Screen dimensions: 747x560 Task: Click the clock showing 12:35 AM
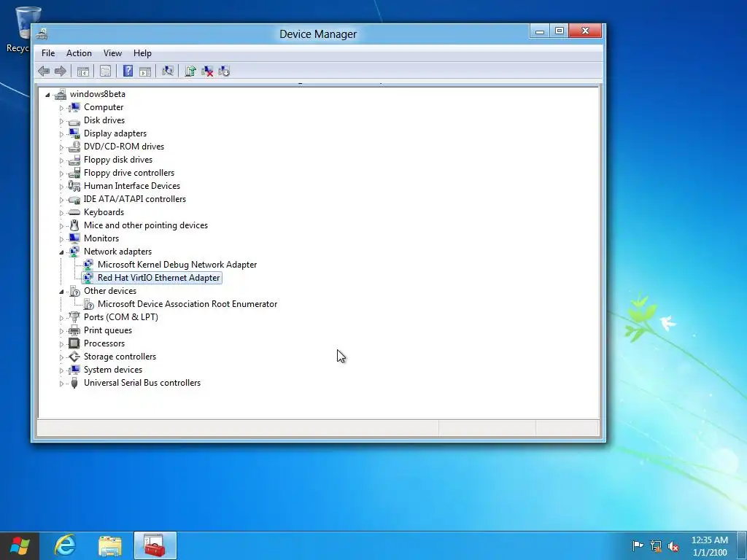(710, 540)
